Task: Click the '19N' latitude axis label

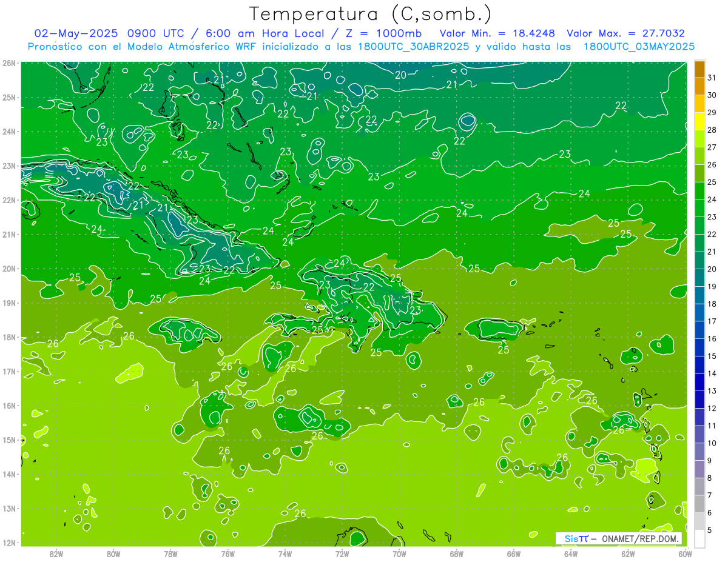Action: pyautogui.click(x=8, y=303)
